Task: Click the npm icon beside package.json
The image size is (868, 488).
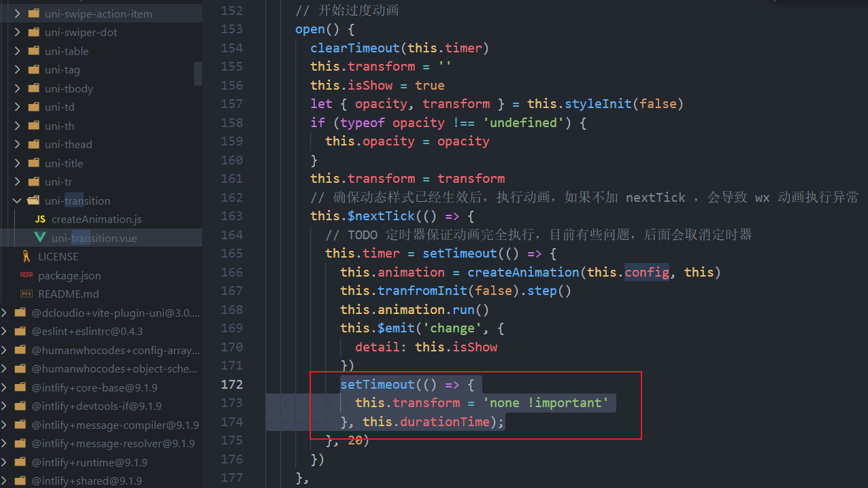Action: (x=25, y=275)
